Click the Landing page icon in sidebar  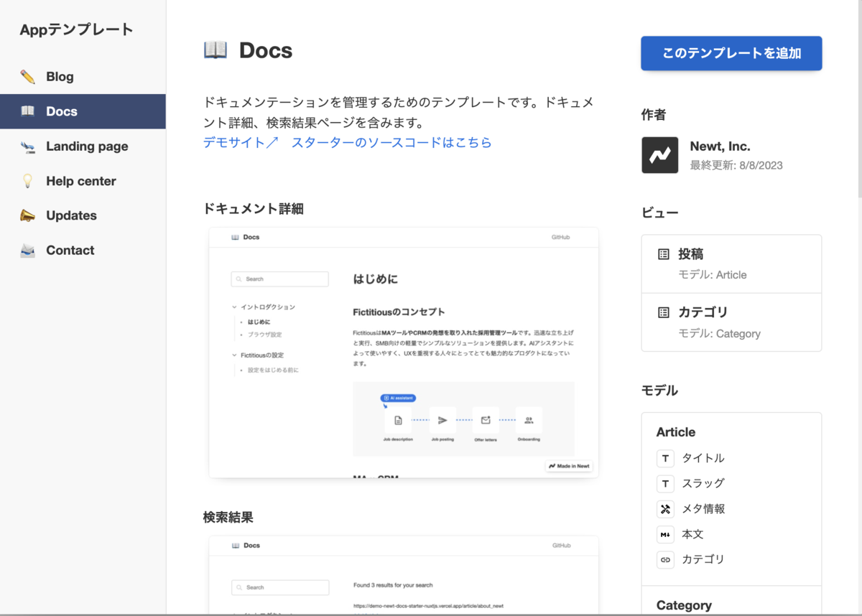[27, 146]
